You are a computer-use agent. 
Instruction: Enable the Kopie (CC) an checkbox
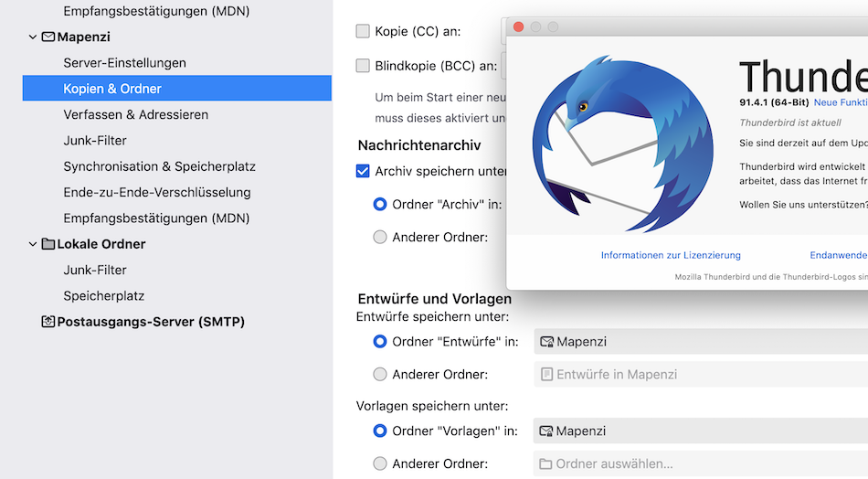click(363, 31)
